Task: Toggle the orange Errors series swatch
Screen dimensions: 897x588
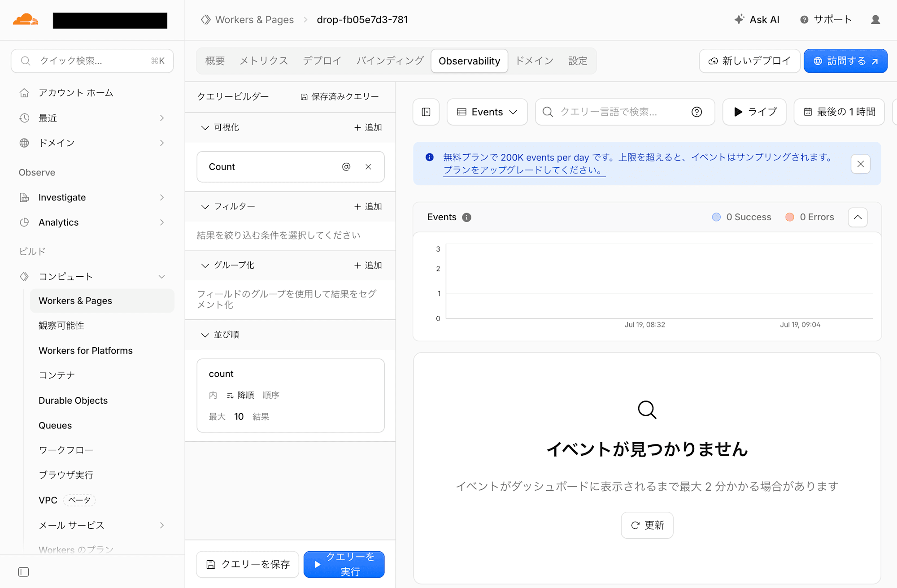Action: [x=790, y=217]
